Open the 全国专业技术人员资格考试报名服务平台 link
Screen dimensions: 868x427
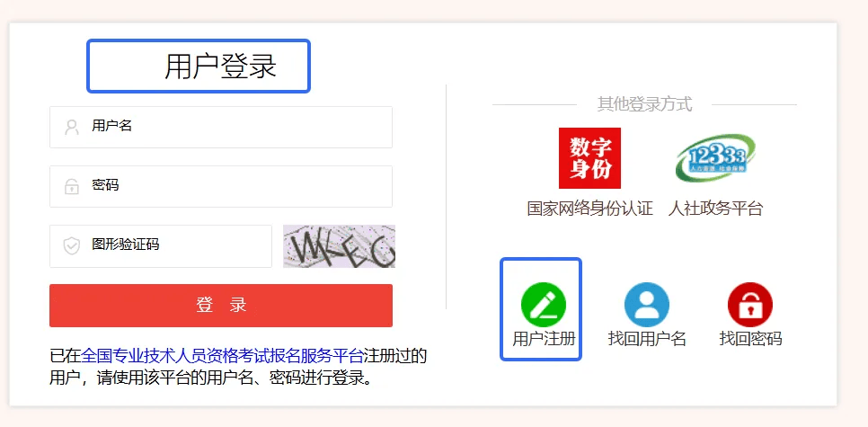pyautogui.click(x=223, y=356)
